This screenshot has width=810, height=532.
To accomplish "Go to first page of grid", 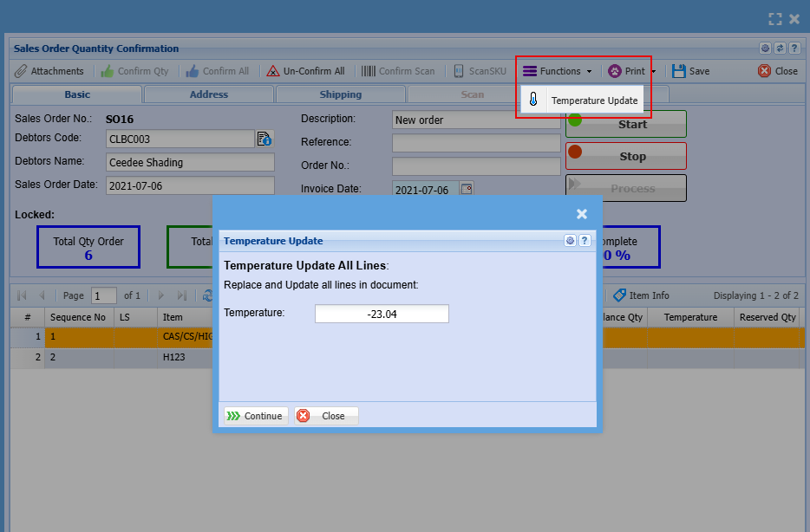I will point(22,295).
